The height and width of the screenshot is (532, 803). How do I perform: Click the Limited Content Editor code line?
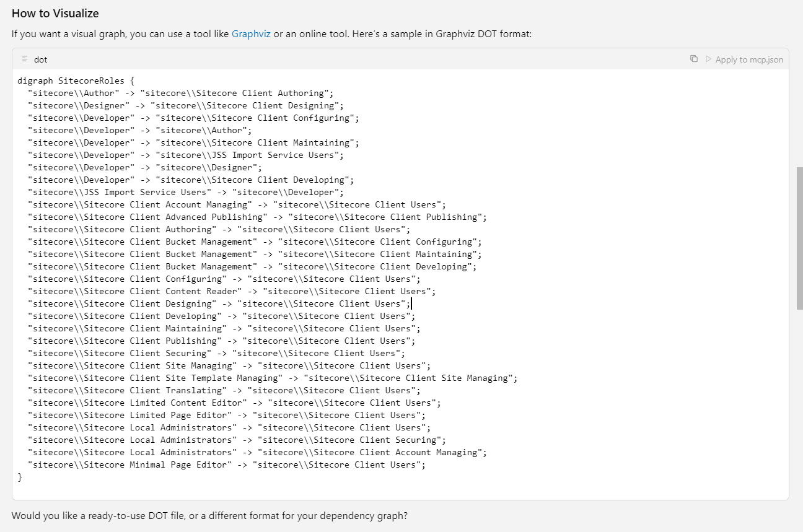[234, 403]
